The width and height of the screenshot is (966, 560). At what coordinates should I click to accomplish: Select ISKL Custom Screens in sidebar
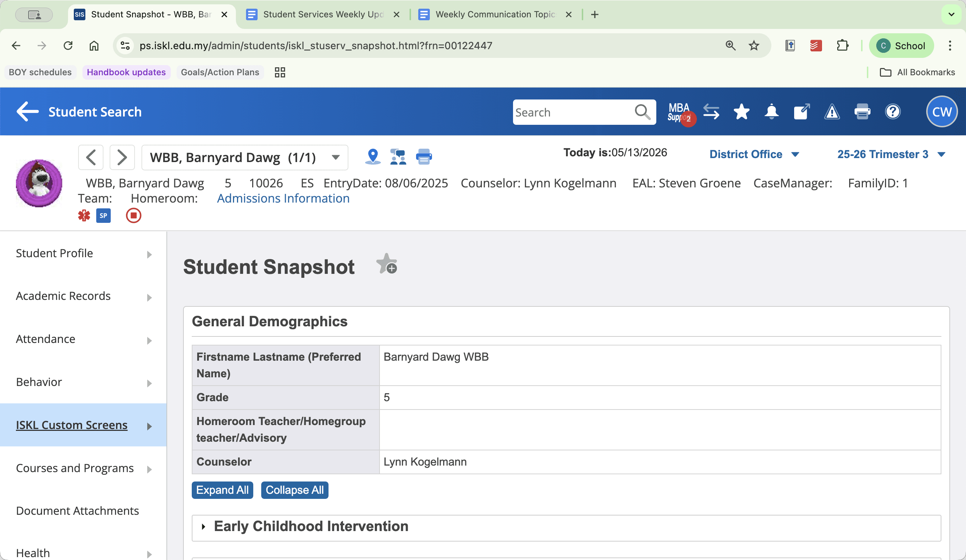click(84, 425)
